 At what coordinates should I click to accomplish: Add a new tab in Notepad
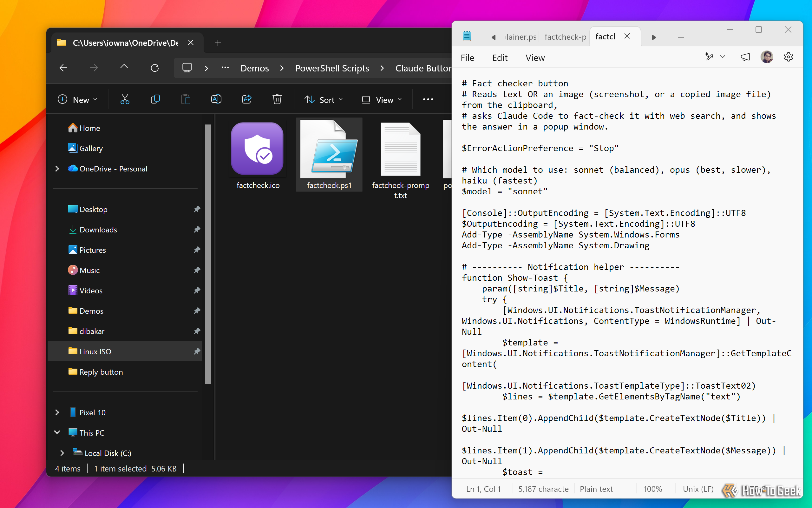pos(681,37)
